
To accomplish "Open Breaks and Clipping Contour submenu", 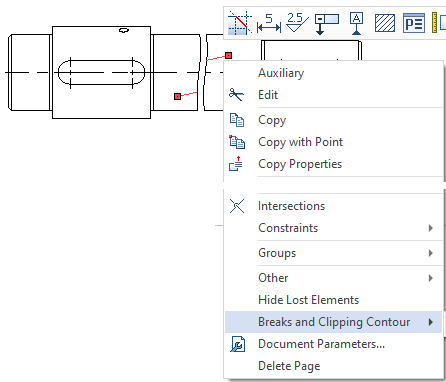I will (x=334, y=322).
